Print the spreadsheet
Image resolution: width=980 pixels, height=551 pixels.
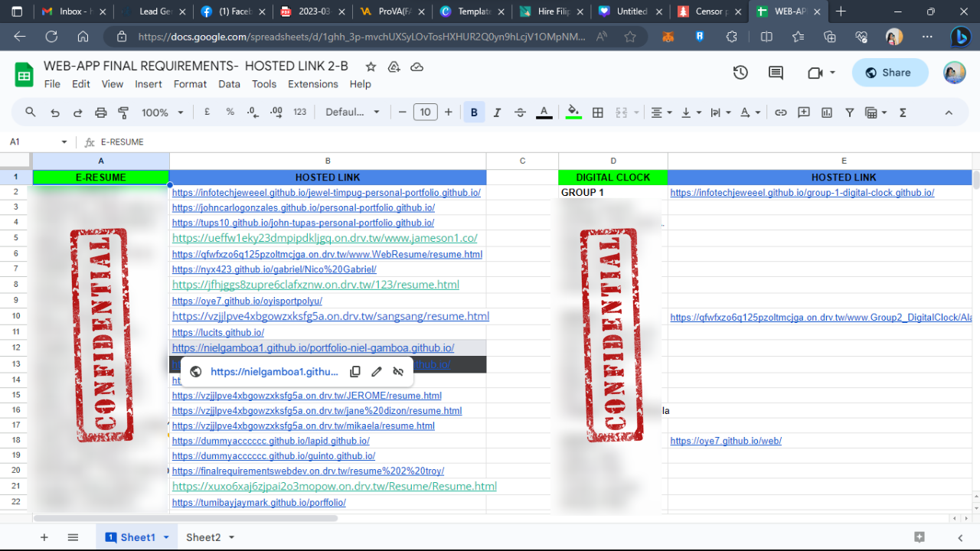tap(100, 112)
